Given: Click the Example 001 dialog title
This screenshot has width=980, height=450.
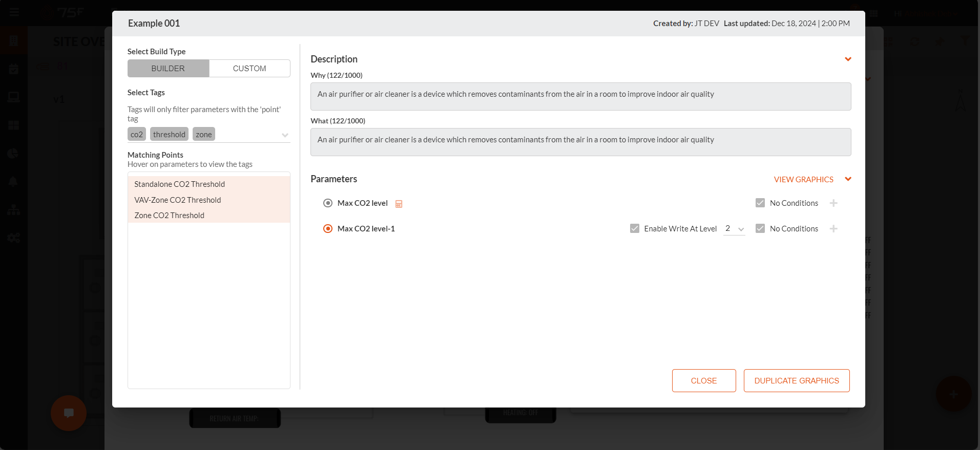Looking at the screenshot, I should pyautogui.click(x=154, y=24).
